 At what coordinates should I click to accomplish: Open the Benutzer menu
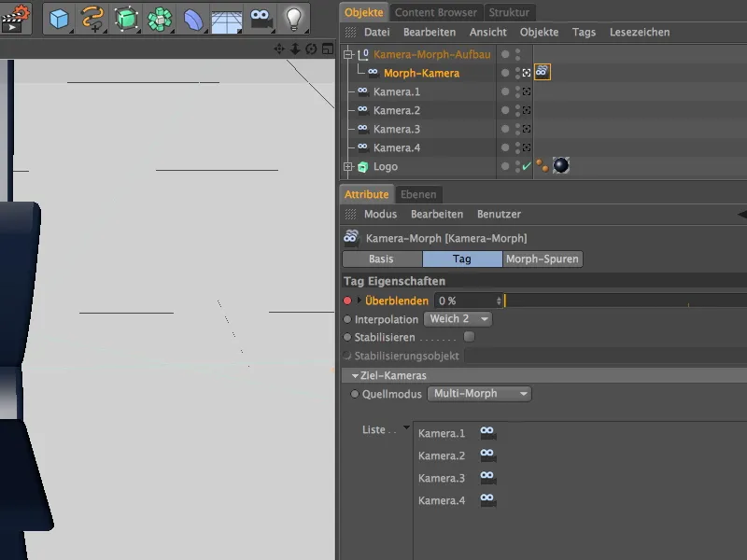click(499, 214)
